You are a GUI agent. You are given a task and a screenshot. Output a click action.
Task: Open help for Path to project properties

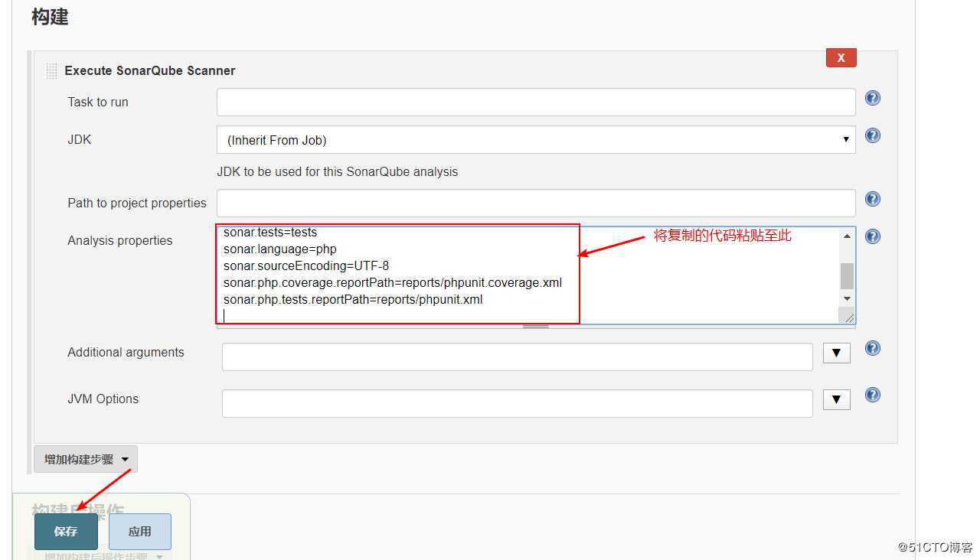(x=872, y=199)
